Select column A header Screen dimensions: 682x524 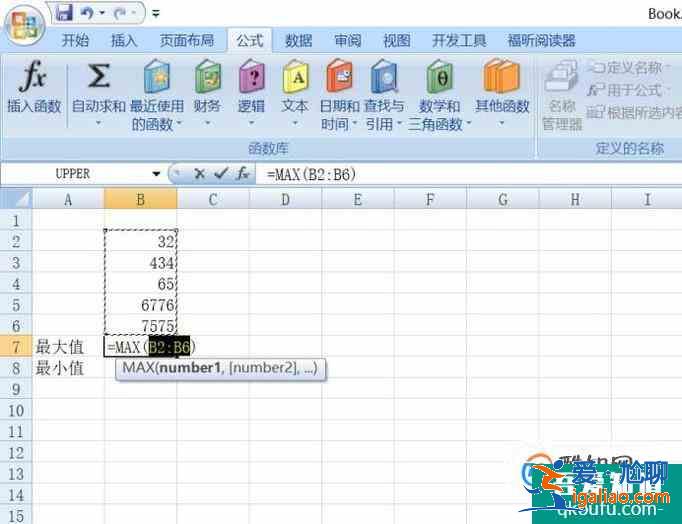click(68, 199)
